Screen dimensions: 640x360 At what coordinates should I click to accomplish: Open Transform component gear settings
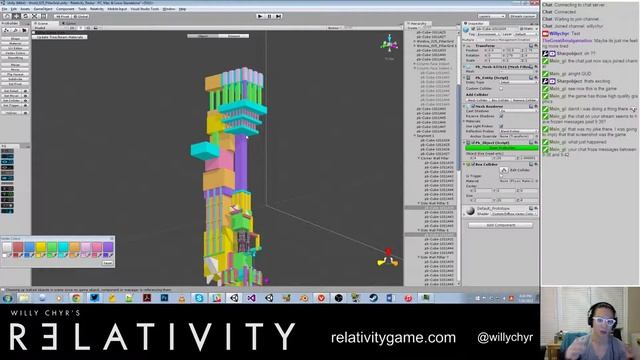click(x=536, y=46)
